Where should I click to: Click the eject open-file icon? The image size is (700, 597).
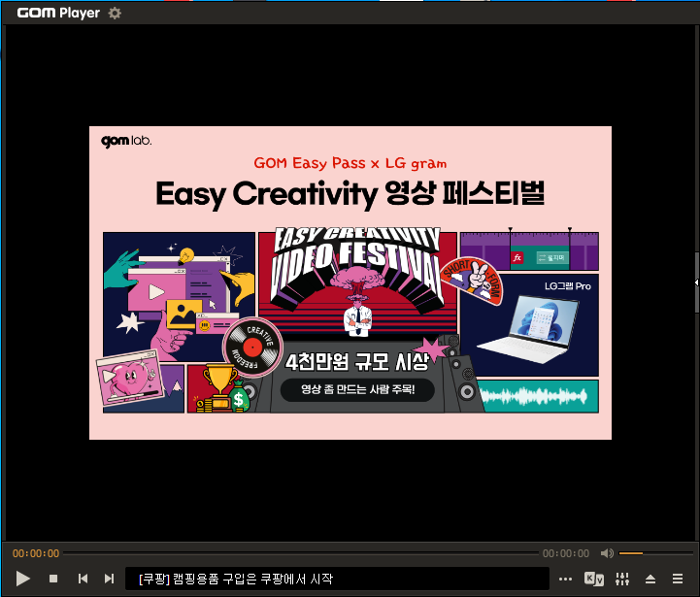(650, 580)
